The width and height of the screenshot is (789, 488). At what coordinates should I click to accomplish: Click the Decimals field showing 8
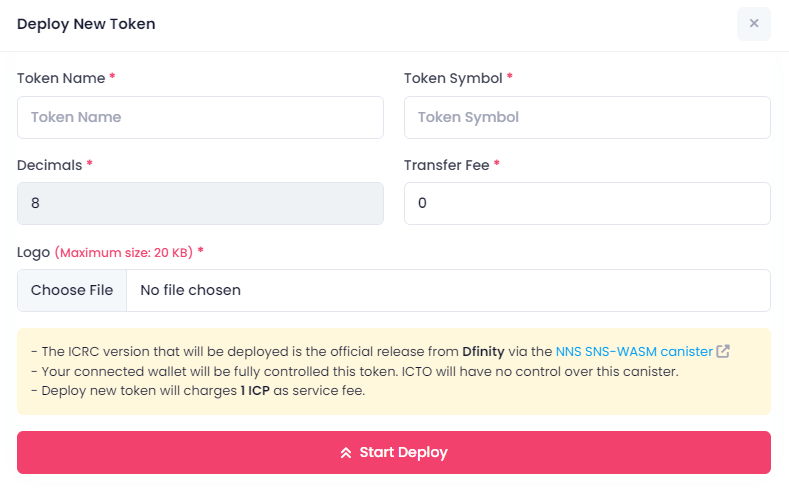(x=200, y=203)
